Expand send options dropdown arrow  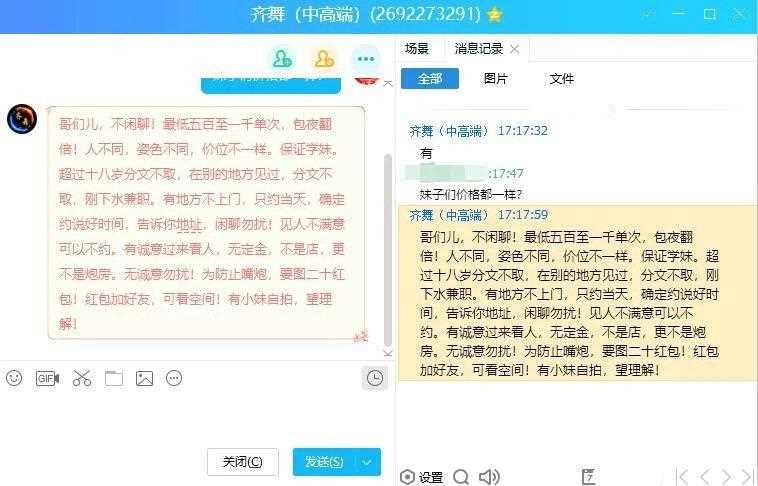(367, 462)
